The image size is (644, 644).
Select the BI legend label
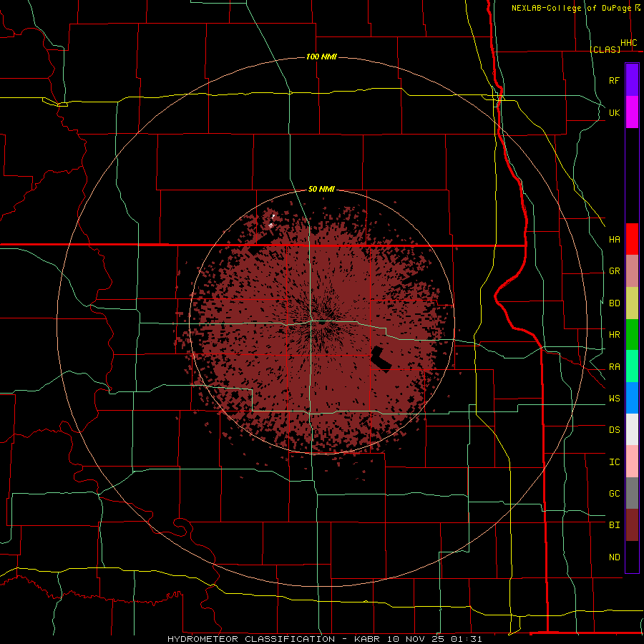click(614, 525)
